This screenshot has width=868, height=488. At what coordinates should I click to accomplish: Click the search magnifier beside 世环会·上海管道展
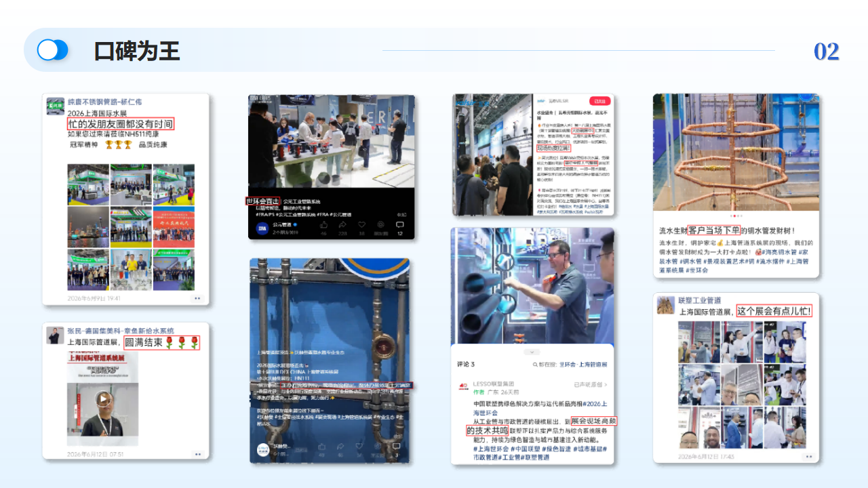[536, 365]
